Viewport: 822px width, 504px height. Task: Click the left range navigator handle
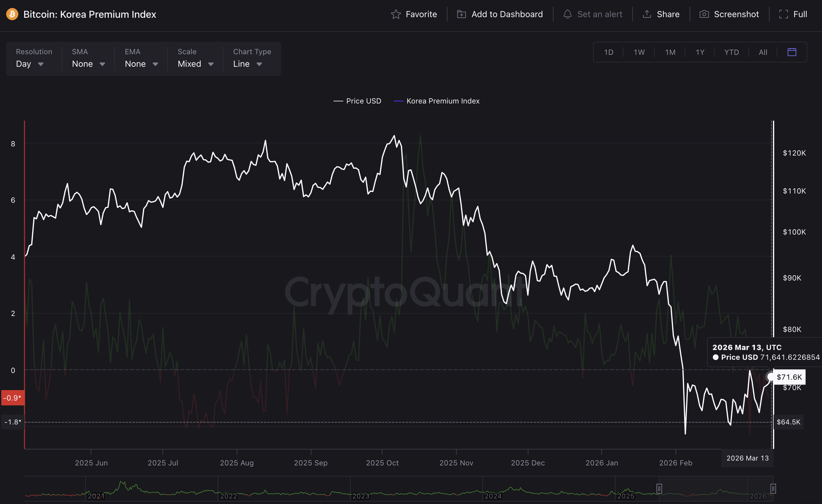pos(659,488)
